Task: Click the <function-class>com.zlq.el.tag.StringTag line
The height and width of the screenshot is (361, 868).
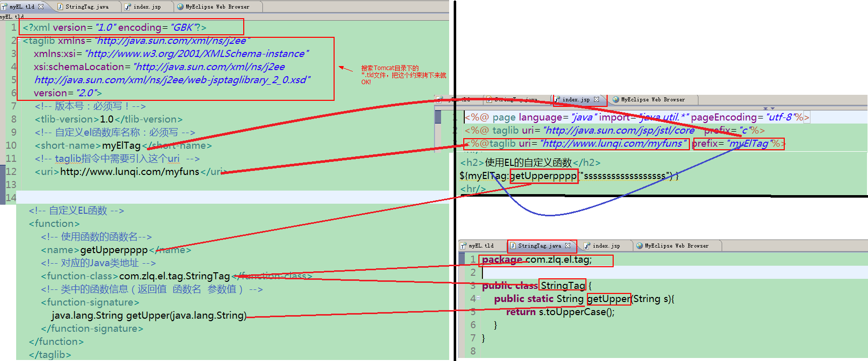Action: (177, 276)
